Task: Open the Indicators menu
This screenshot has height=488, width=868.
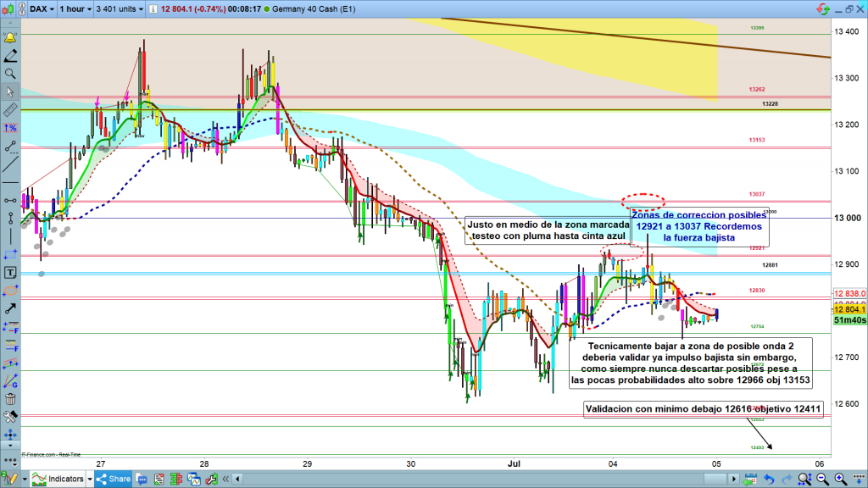Action: (x=64, y=479)
